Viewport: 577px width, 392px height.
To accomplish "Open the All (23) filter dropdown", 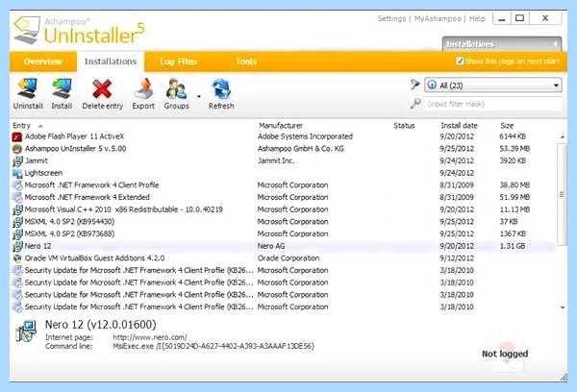I will [x=493, y=86].
